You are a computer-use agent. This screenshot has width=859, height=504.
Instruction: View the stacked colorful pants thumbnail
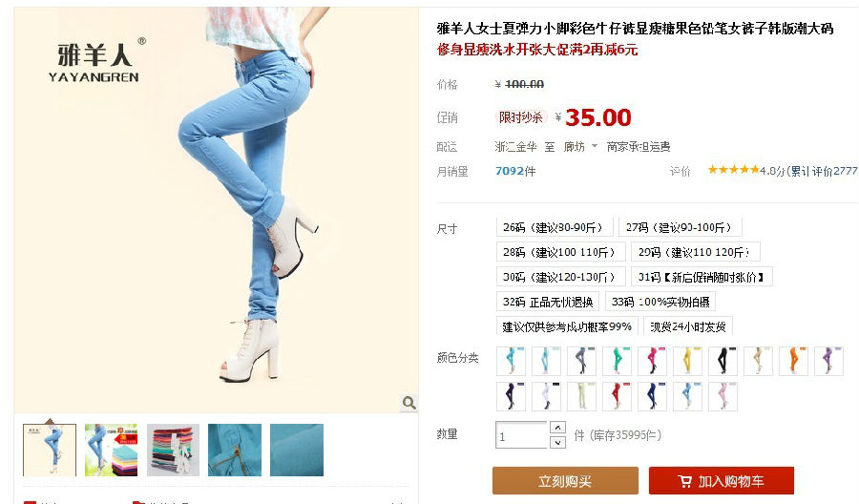[x=173, y=450]
